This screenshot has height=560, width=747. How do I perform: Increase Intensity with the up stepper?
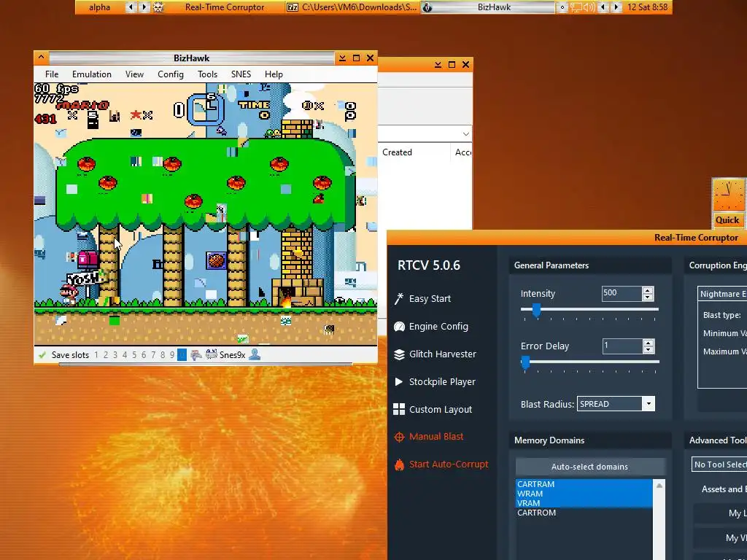648,290
